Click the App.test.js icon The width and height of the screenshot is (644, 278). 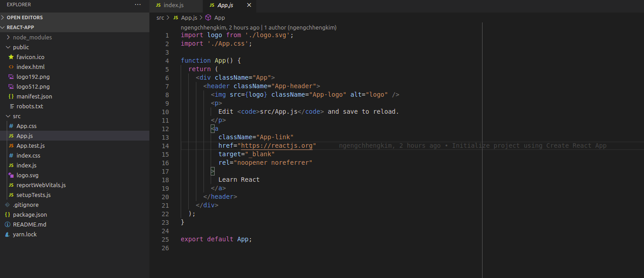pyautogui.click(x=12, y=145)
